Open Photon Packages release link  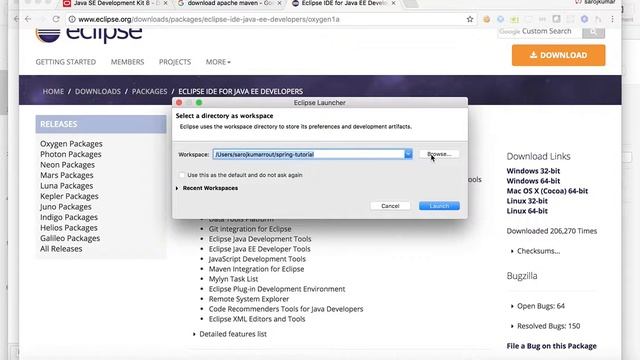[x=71, y=154]
